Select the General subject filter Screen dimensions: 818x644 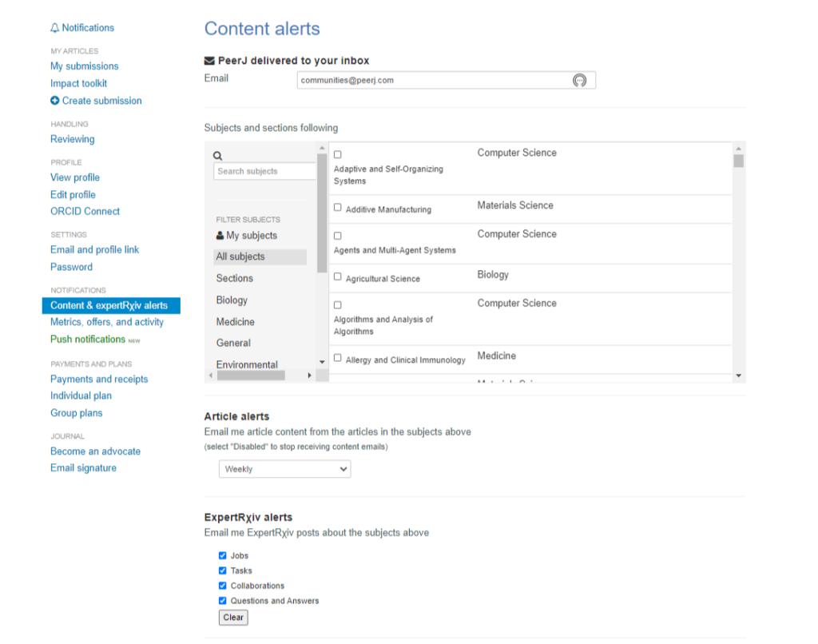tap(233, 343)
